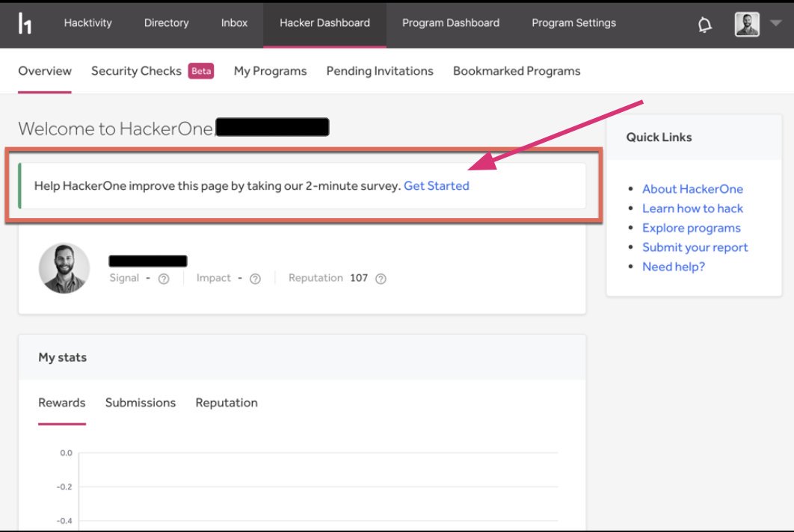This screenshot has width=794, height=532.
Task: Open the My Programs tab
Action: [270, 71]
